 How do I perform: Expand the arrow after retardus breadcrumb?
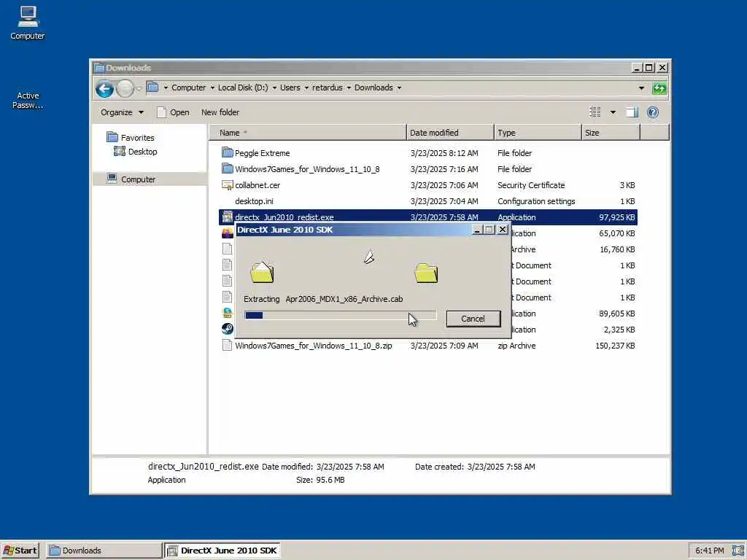click(349, 87)
